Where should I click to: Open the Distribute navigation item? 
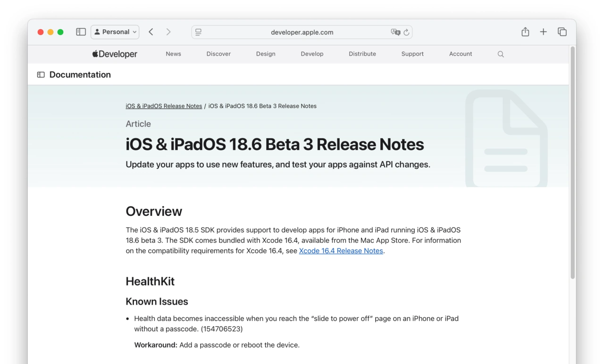coord(362,54)
